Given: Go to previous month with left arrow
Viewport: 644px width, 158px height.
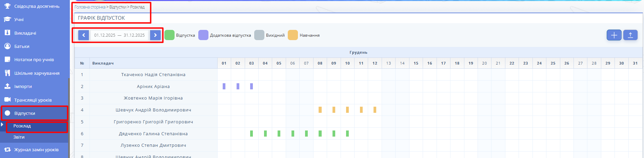Looking at the screenshot, I should pos(83,35).
